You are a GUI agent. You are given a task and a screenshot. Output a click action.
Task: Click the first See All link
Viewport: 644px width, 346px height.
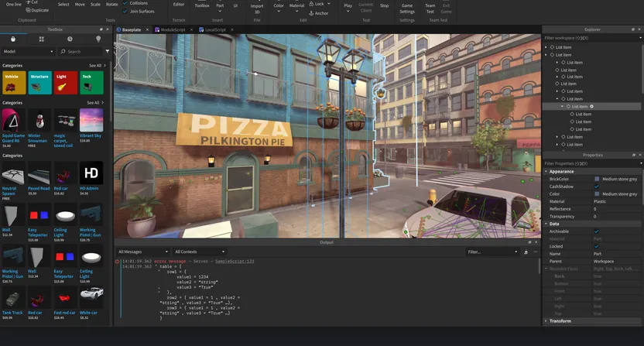[97, 66]
